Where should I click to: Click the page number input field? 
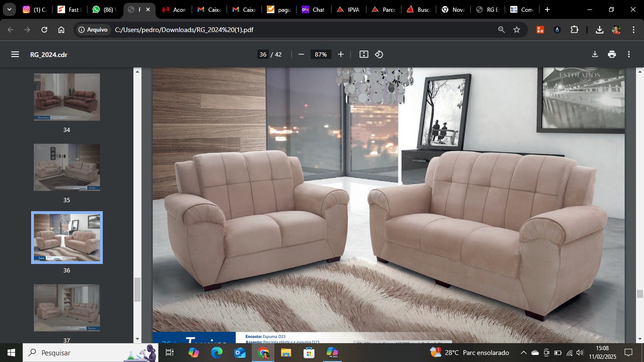click(x=263, y=54)
